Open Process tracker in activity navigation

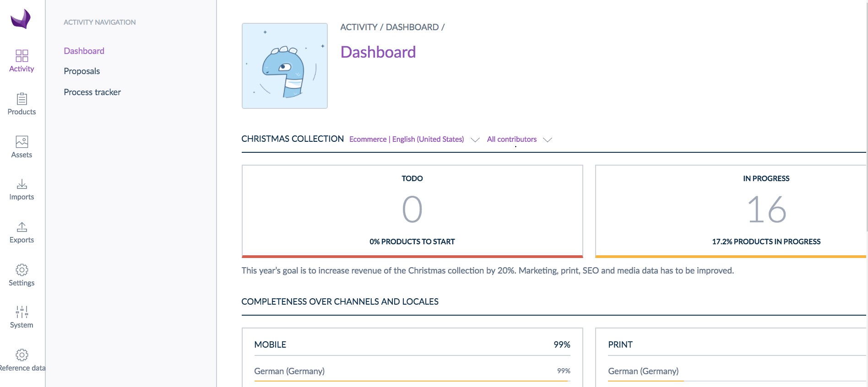click(x=92, y=92)
